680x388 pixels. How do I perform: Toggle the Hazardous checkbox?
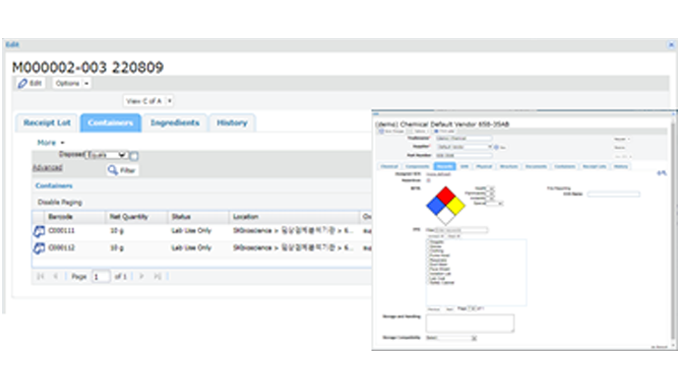[x=428, y=180]
